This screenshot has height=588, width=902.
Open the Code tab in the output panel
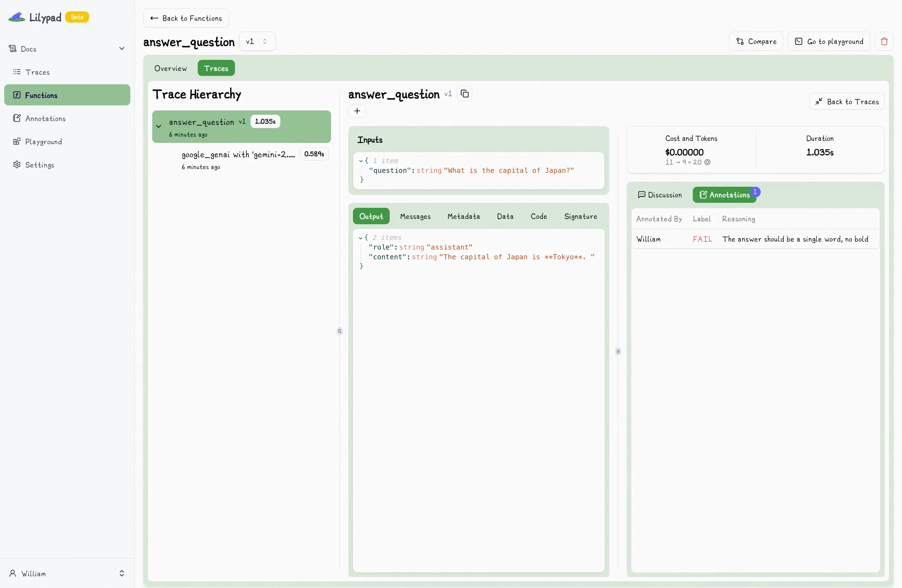point(539,216)
